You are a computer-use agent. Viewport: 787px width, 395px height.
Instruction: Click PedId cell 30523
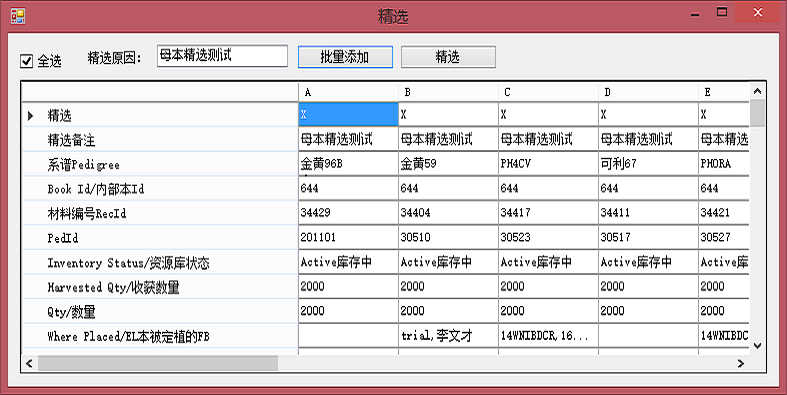[x=548, y=237]
